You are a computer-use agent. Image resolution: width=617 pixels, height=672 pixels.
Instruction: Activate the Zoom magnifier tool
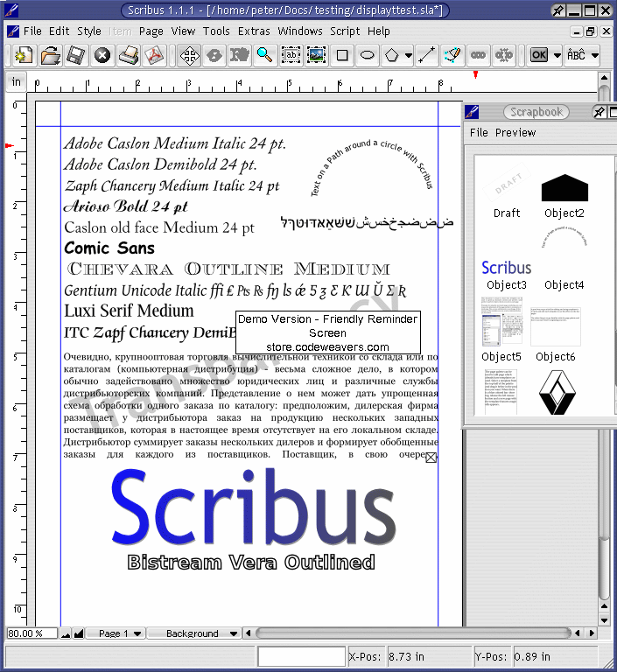click(264, 55)
